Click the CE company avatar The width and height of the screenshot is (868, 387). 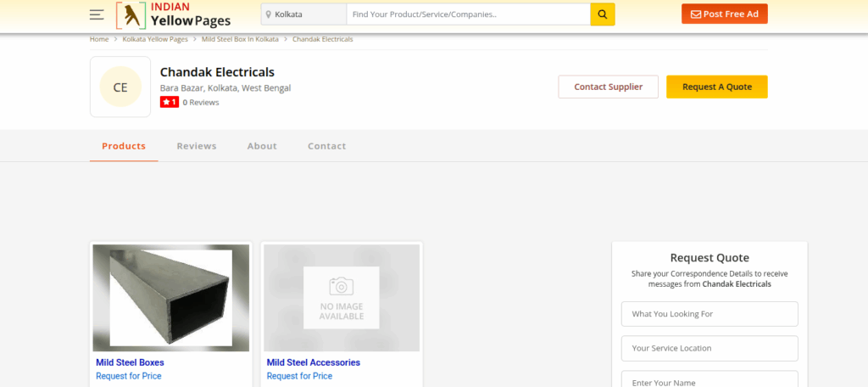tap(120, 87)
